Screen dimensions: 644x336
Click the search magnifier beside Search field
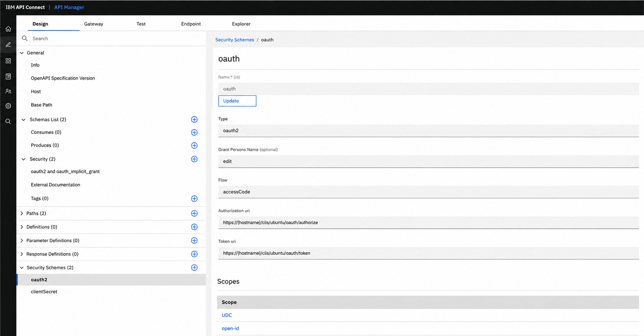[x=25, y=39]
